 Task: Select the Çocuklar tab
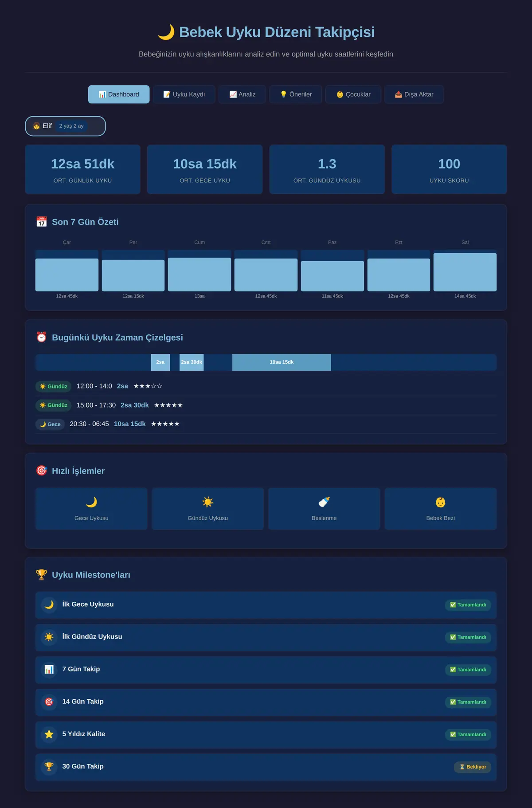click(x=353, y=94)
